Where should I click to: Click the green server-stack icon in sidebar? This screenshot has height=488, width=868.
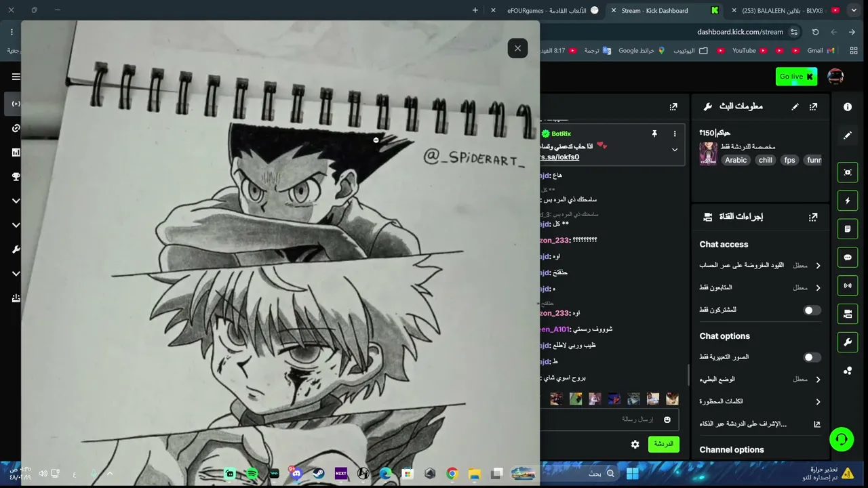pos(848,314)
